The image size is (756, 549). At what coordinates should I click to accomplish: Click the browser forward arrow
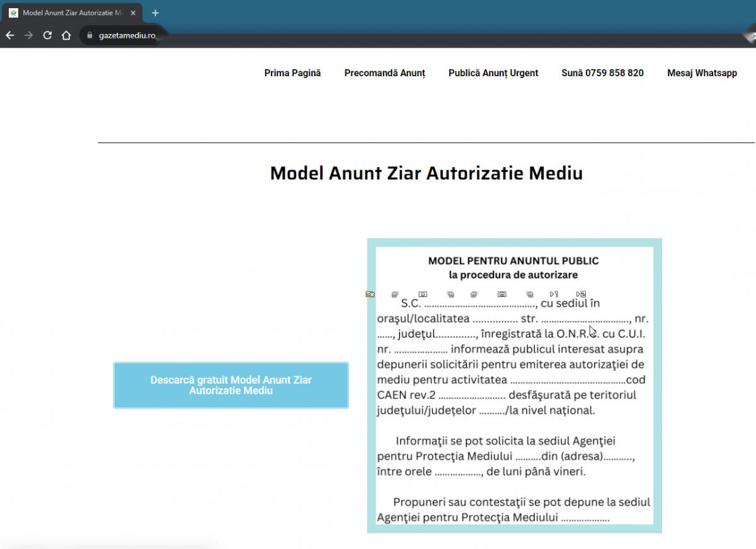[x=28, y=35]
